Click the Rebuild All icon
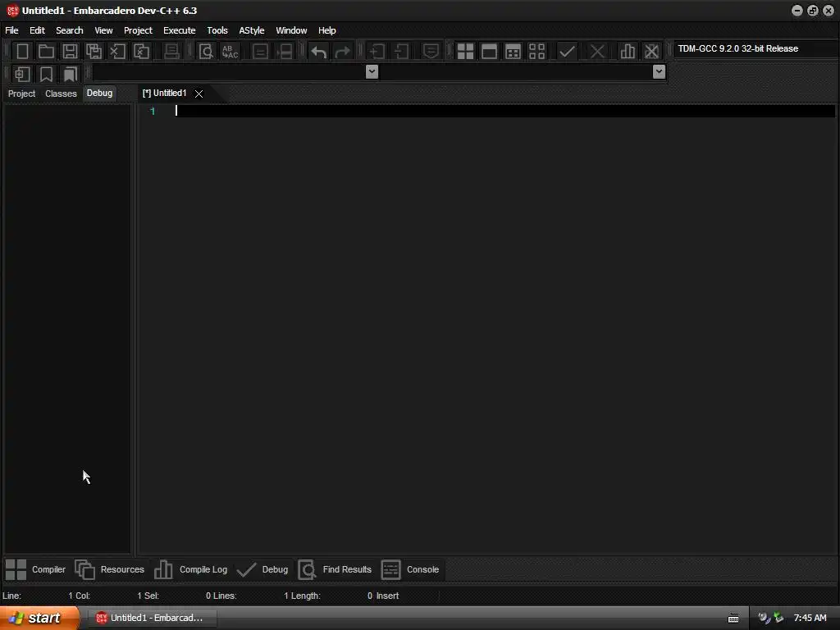Viewport: 840px width, 630px height. [x=536, y=52]
